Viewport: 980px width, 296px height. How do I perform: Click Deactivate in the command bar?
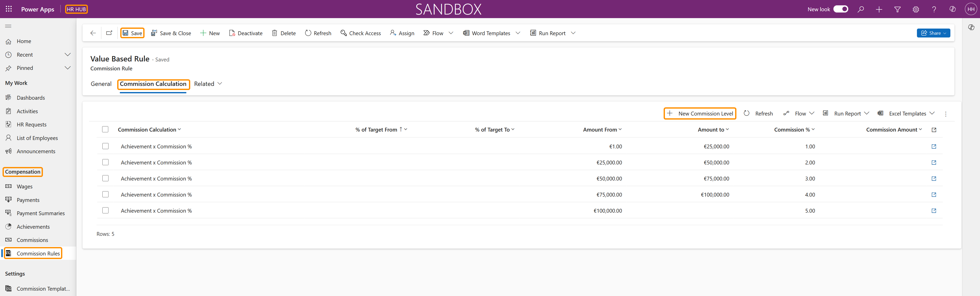click(x=245, y=33)
